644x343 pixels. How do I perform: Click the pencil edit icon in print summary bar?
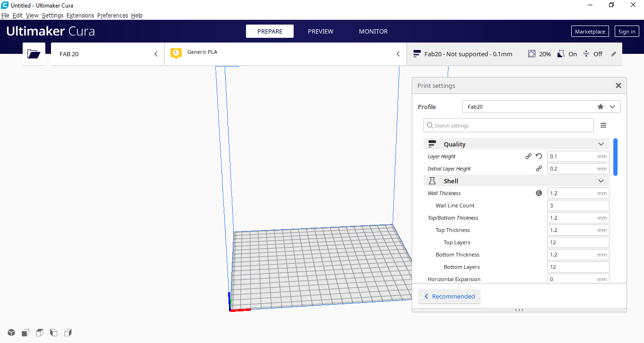pyautogui.click(x=614, y=54)
